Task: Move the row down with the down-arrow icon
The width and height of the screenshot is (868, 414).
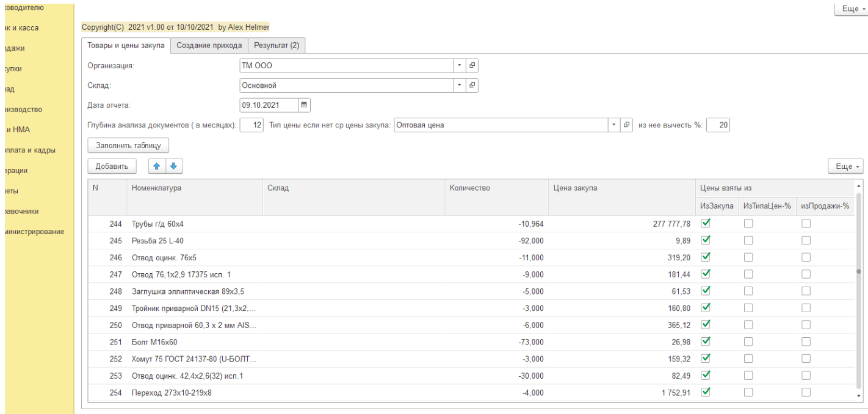Action: [x=172, y=166]
